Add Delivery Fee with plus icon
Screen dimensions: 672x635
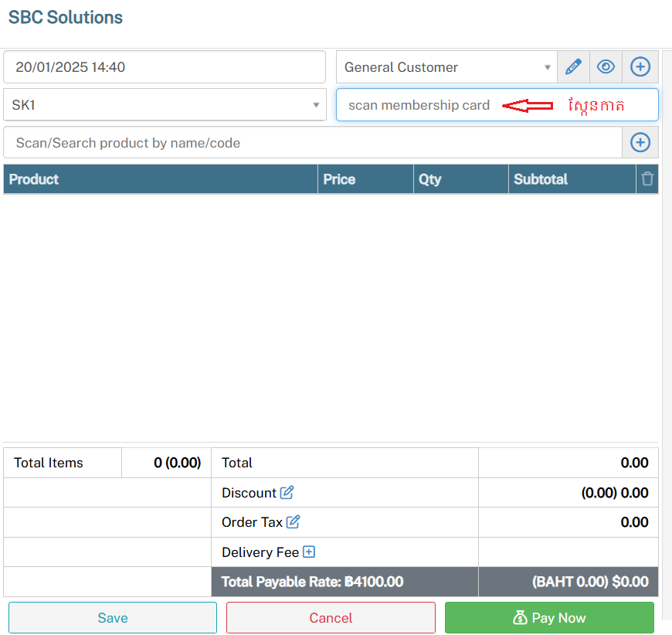tap(309, 552)
